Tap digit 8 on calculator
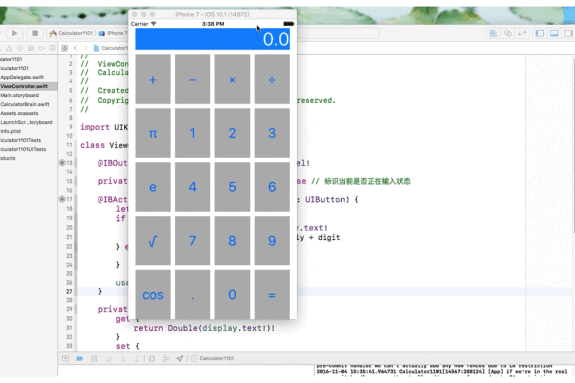Screen dimensions: 575x383 (232, 241)
